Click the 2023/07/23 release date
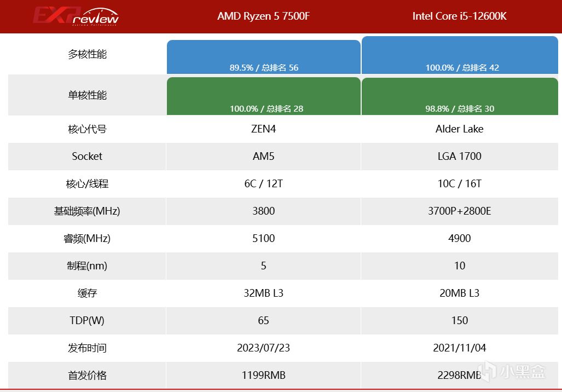The image size is (562, 392). (x=263, y=348)
